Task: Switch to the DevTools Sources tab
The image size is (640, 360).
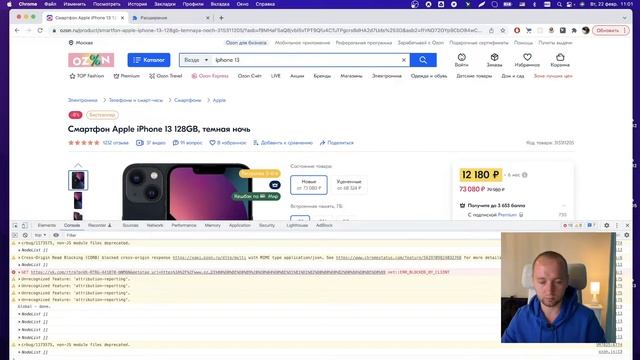Action: click(x=130, y=225)
